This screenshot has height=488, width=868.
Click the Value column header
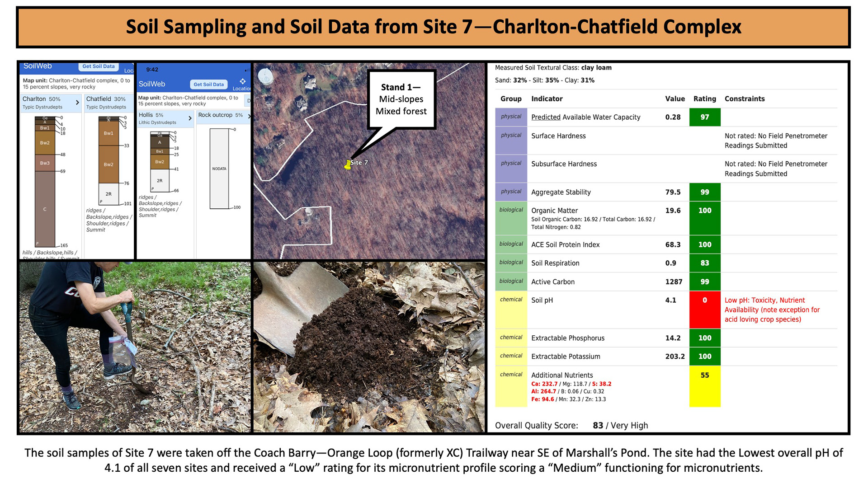pos(675,99)
